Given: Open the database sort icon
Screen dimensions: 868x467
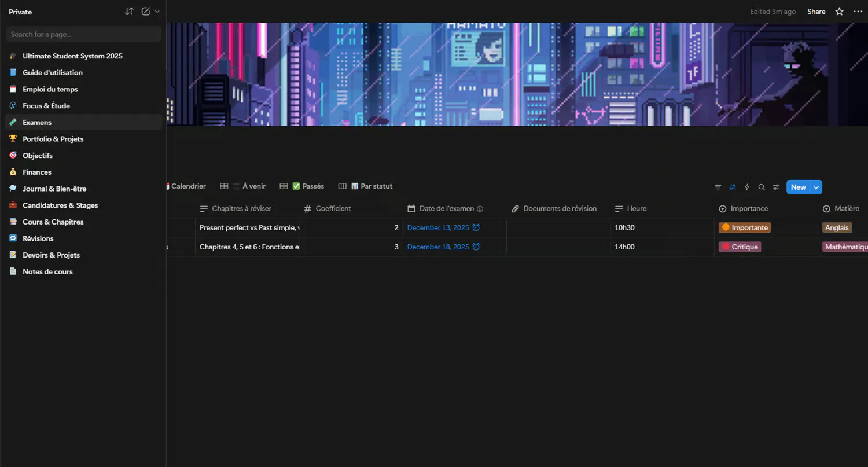Looking at the screenshot, I should coord(733,187).
